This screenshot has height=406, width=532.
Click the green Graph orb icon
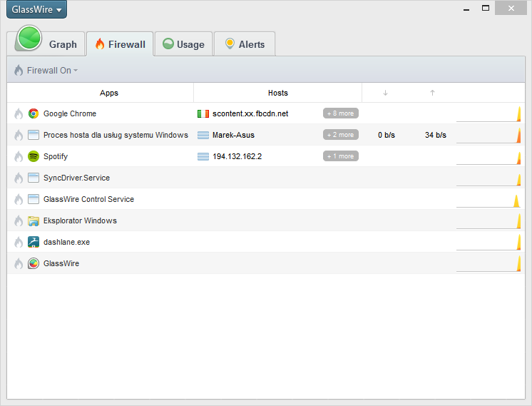(x=29, y=38)
